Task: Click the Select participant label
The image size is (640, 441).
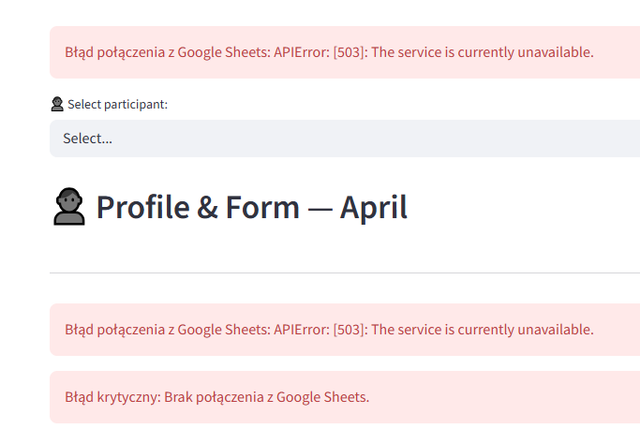Action: tap(118, 105)
